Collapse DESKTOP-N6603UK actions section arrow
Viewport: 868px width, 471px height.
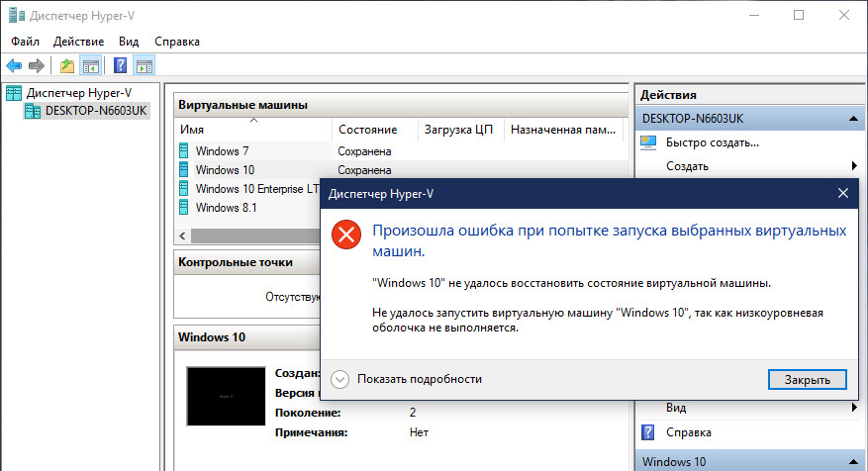pyautogui.click(x=853, y=119)
